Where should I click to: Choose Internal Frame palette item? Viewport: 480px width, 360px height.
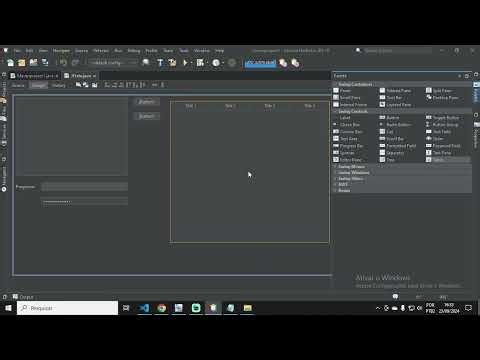(350, 105)
